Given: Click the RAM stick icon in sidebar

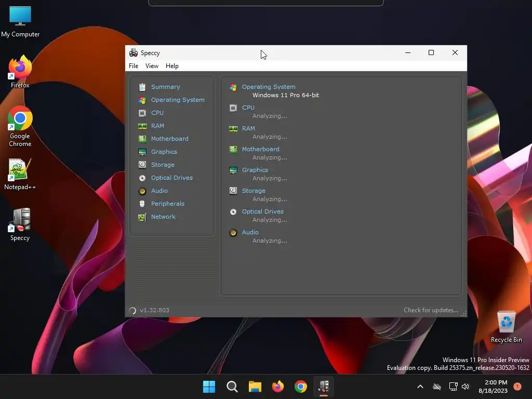Looking at the screenshot, I should point(142,126).
